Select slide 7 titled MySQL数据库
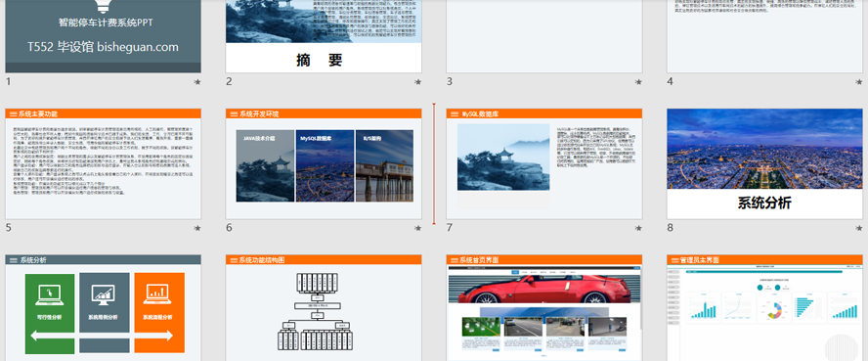This screenshot has height=361, width=868. click(x=544, y=164)
